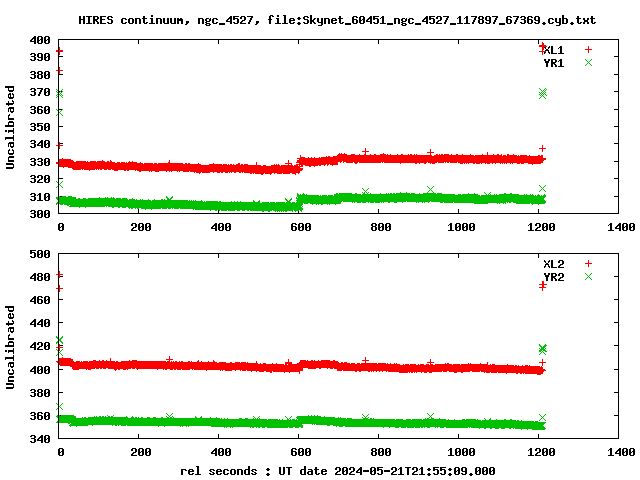Viewport: 640px width, 480px height.
Task: Click the 460 tick label on the bottom y-axis
Action: (40, 300)
